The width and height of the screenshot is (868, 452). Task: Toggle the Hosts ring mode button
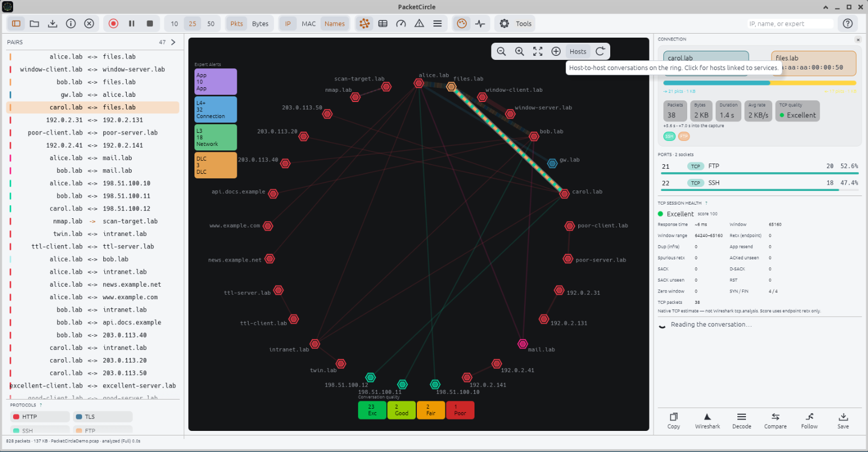pos(578,51)
